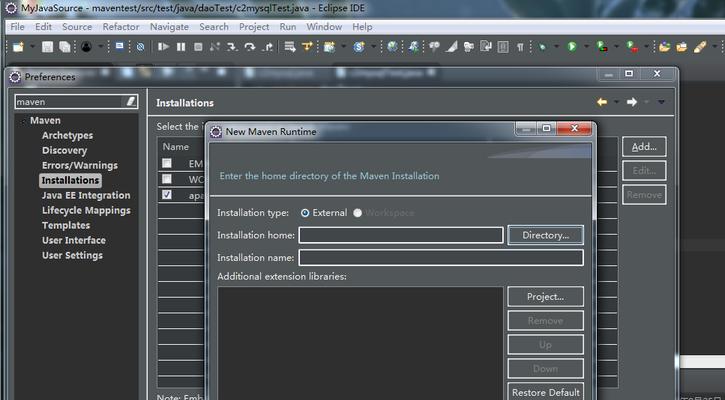This screenshot has width=725, height=400.
Task: Click the pencil Search toolbar icon
Action: [x=700, y=47]
